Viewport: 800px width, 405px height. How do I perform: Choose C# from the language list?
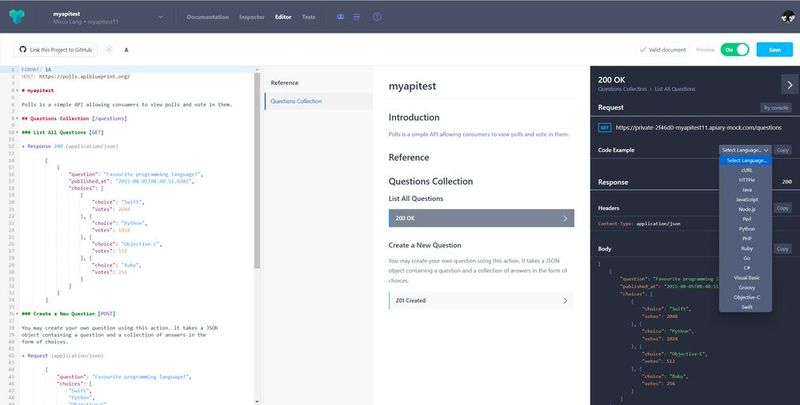[x=746, y=268]
